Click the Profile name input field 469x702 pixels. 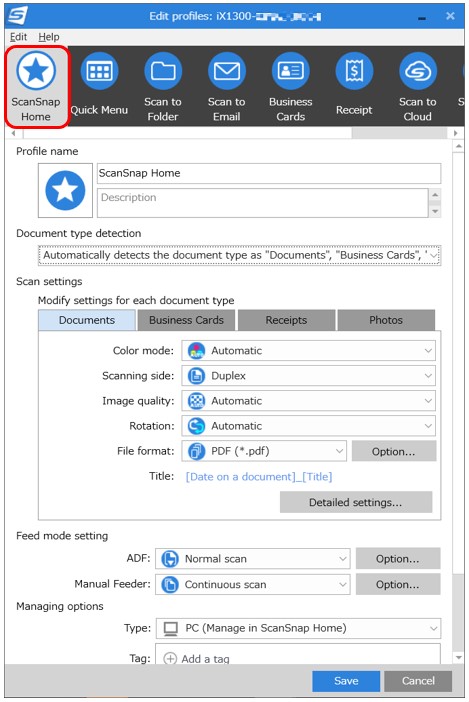(x=269, y=173)
